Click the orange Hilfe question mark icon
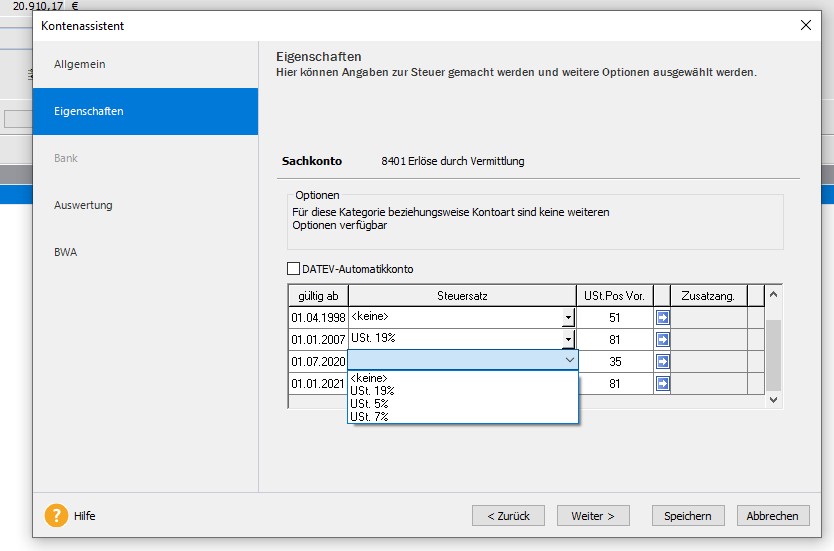This screenshot has height=551, width=834. click(56, 516)
